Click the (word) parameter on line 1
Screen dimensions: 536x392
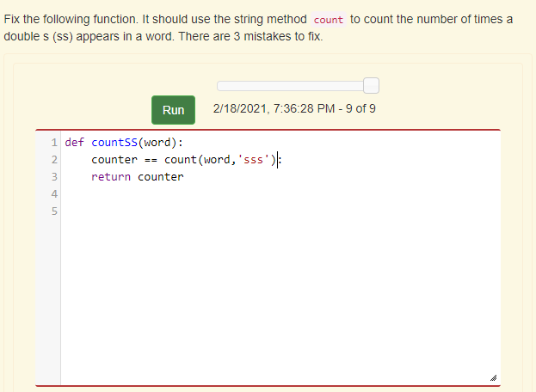[157, 143]
